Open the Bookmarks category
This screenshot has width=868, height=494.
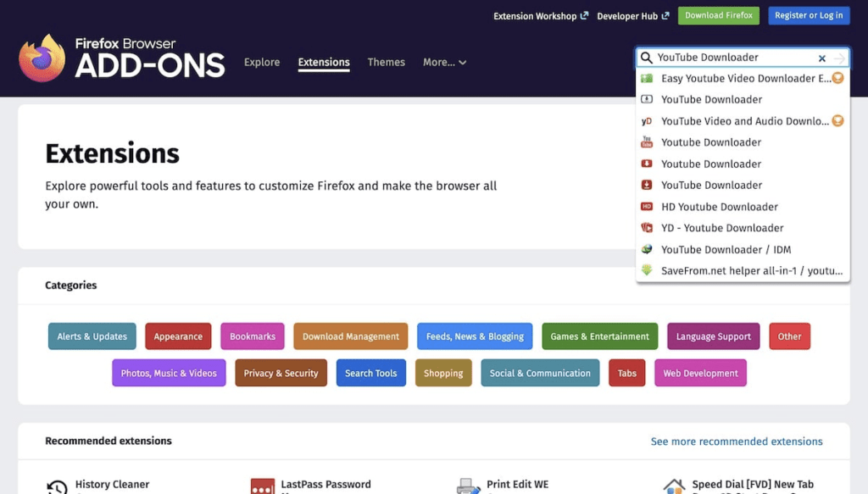click(253, 336)
